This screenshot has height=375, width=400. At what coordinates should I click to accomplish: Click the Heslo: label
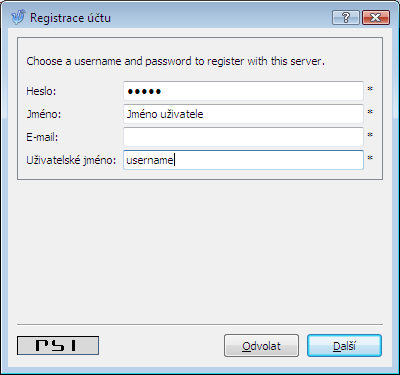[x=41, y=91]
